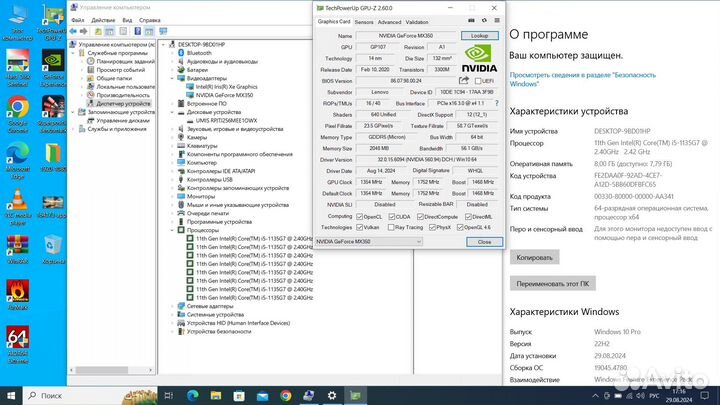Click Переименовать этот ПК button

click(552, 284)
